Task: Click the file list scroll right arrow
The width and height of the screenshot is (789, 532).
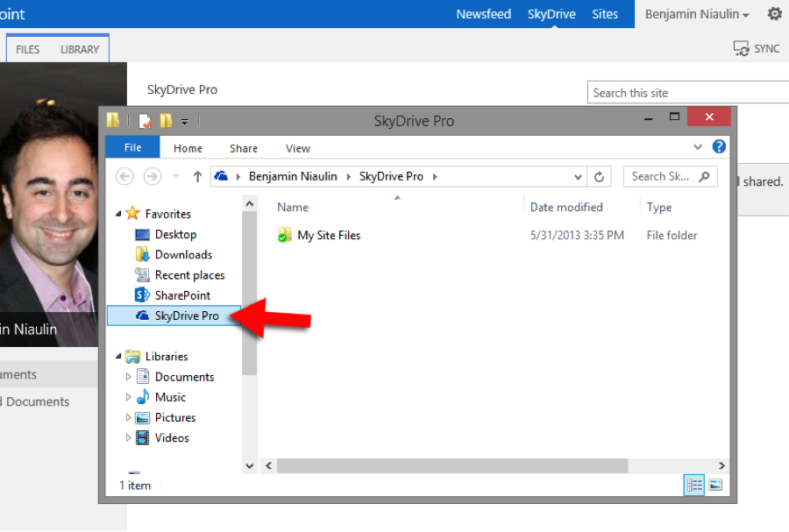Action: click(x=721, y=465)
